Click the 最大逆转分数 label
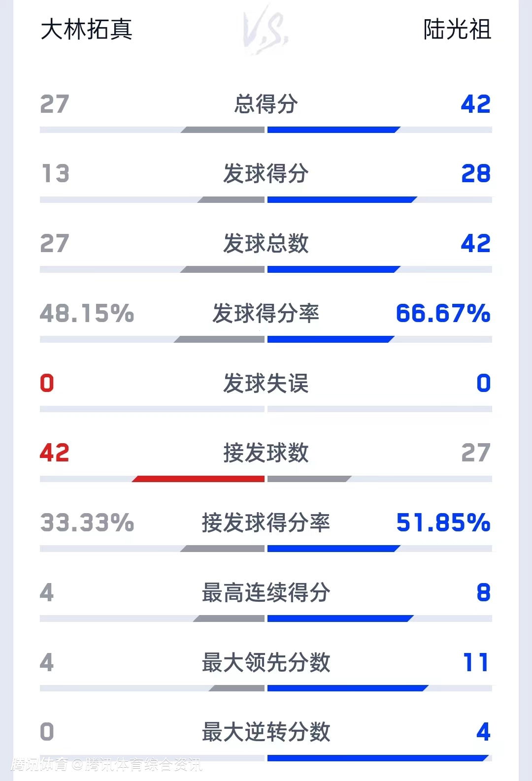The width and height of the screenshot is (532, 781). [x=266, y=732]
